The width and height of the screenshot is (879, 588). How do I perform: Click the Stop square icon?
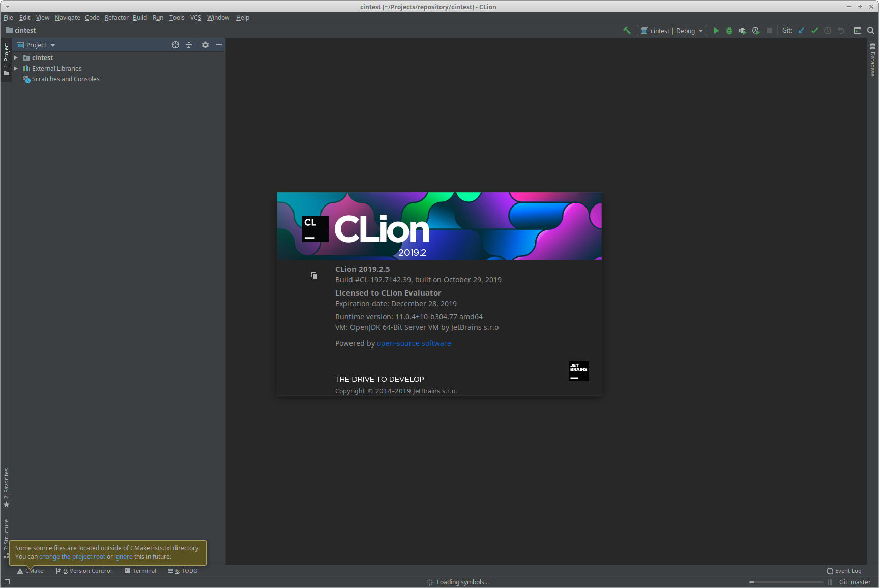tap(769, 31)
